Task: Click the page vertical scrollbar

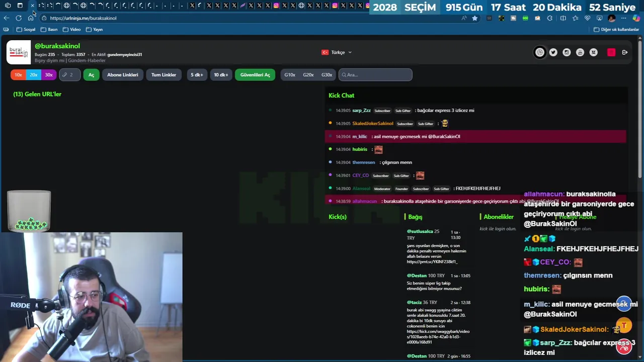Action: click(x=640, y=108)
